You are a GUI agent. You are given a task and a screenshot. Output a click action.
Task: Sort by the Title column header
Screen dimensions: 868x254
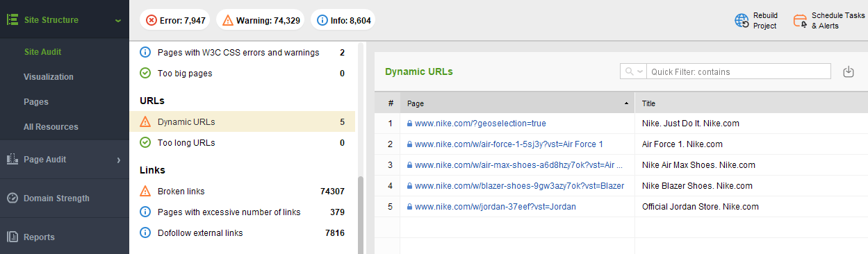[x=751, y=103]
